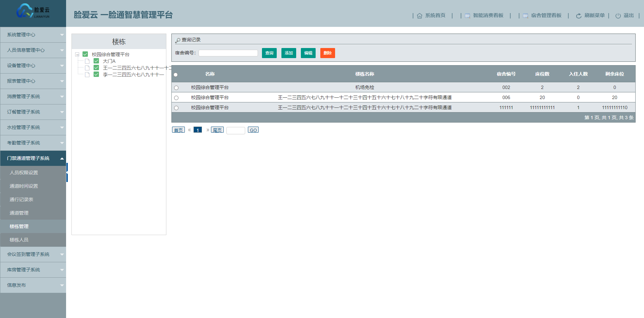Click the orange 删除 button
This screenshot has height=318, width=644.
(x=328, y=53)
